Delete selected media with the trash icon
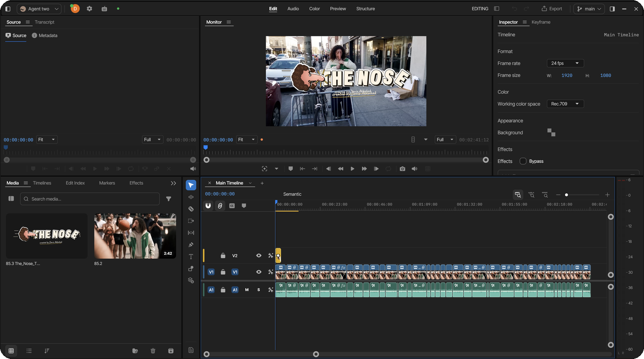Viewport: 644px width, 359px height. (x=153, y=351)
